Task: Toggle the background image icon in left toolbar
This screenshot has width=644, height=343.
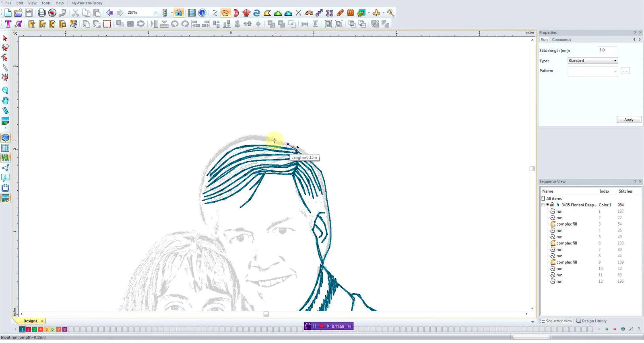Action: tap(5, 198)
